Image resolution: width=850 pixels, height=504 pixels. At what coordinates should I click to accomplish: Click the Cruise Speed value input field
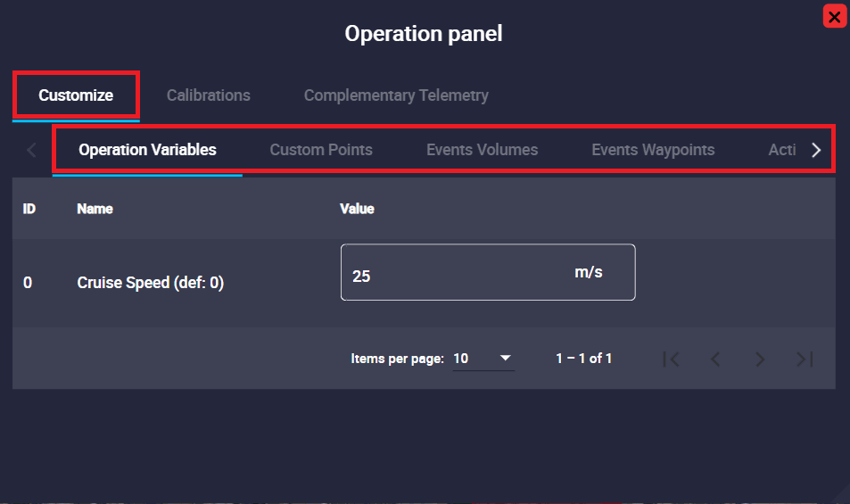[x=455, y=273]
